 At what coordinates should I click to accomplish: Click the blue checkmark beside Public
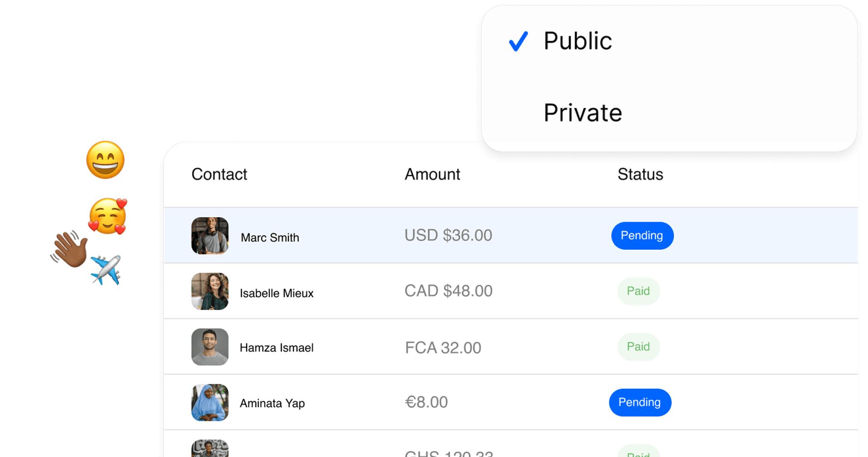coord(518,41)
